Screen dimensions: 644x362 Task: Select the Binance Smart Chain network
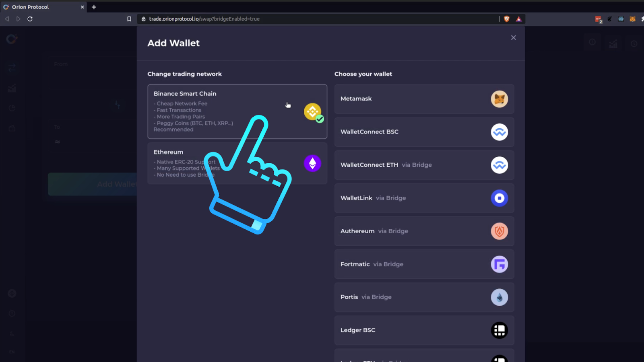click(237, 111)
